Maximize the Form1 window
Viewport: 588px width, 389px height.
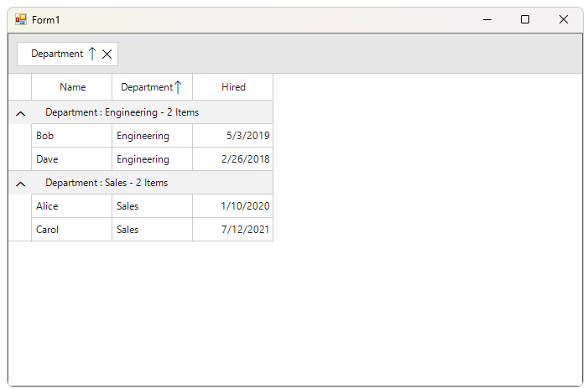tap(525, 19)
